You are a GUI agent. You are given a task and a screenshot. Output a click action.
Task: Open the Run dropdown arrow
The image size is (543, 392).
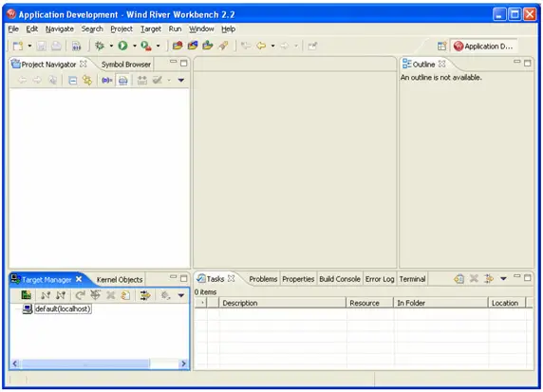point(135,46)
